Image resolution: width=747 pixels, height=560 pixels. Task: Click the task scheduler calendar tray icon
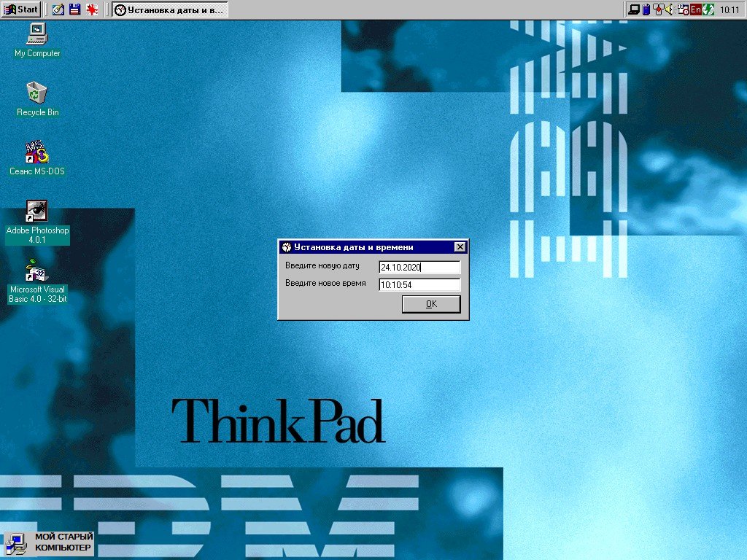tap(683, 9)
